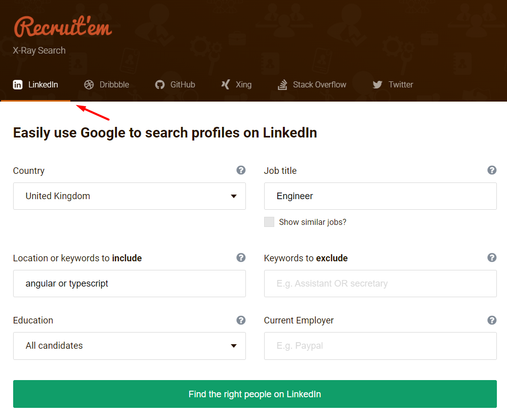Show help for keywords to include

(x=241, y=258)
